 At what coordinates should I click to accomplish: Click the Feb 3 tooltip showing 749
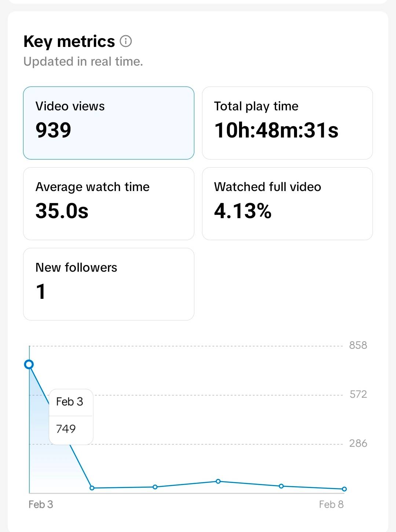click(x=71, y=417)
